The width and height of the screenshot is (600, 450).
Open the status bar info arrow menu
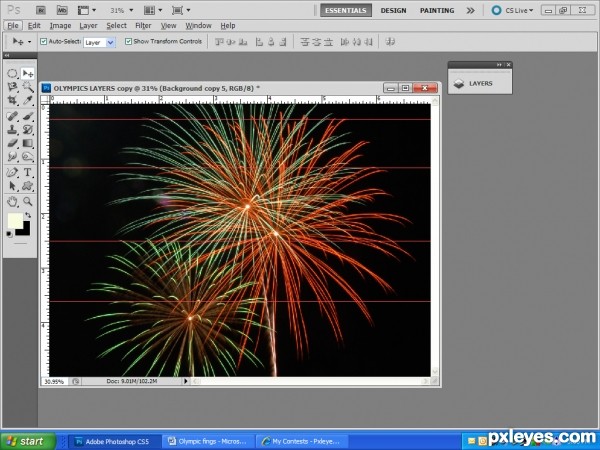(186, 381)
